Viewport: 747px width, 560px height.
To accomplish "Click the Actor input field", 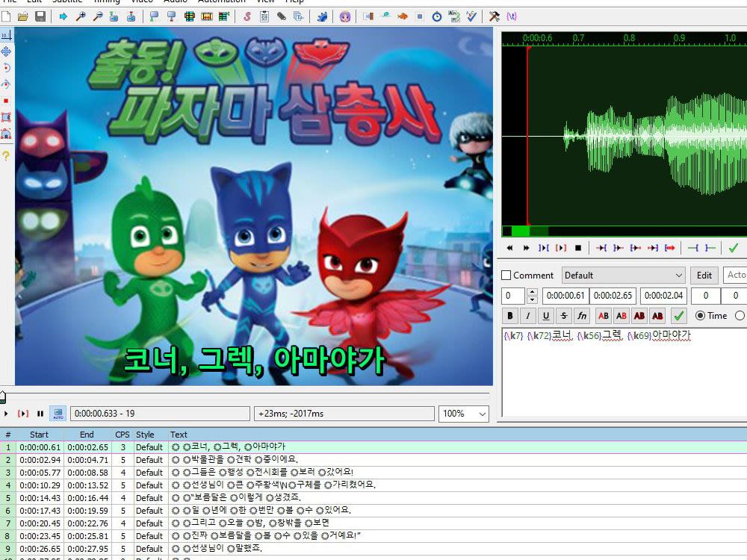I will [x=735, y=276].
